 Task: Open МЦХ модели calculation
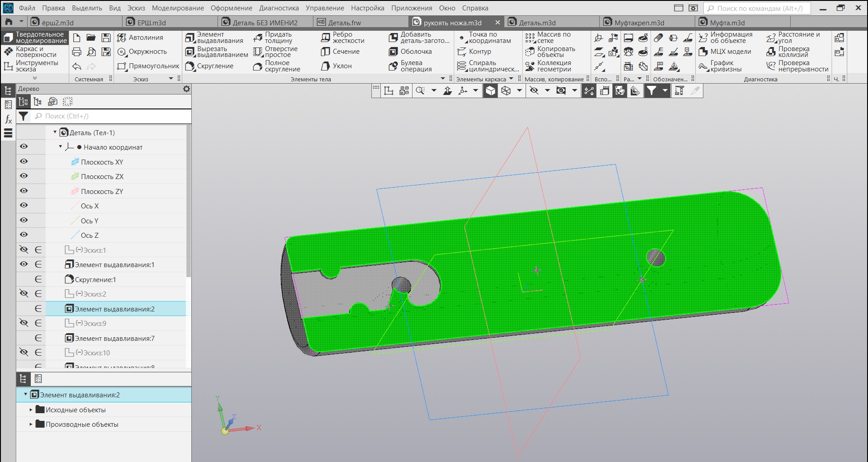click(x=725, y=52)
